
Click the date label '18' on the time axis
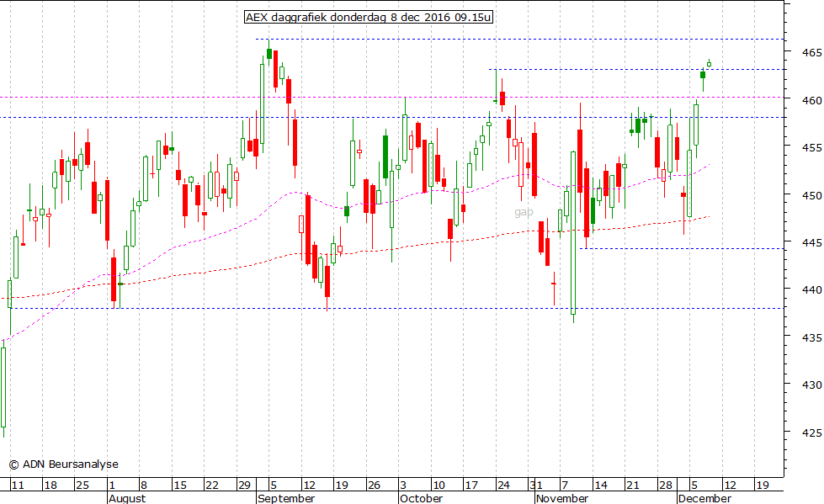(51, 485)
